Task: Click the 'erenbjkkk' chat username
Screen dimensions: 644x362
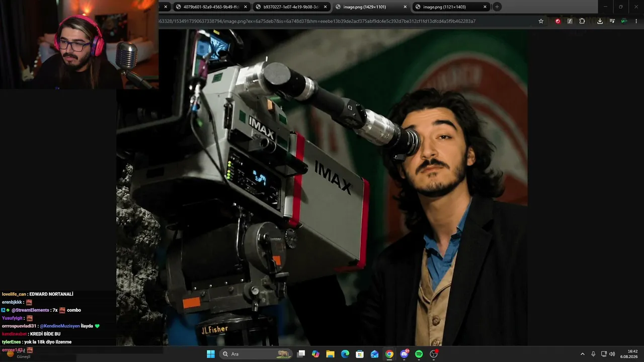Action: click(x=12, y=302)
